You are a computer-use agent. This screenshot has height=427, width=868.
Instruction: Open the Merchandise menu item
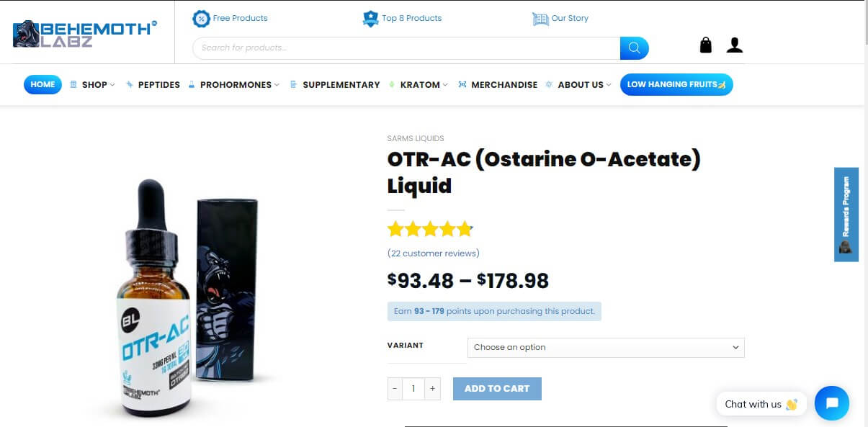(498, 85)
